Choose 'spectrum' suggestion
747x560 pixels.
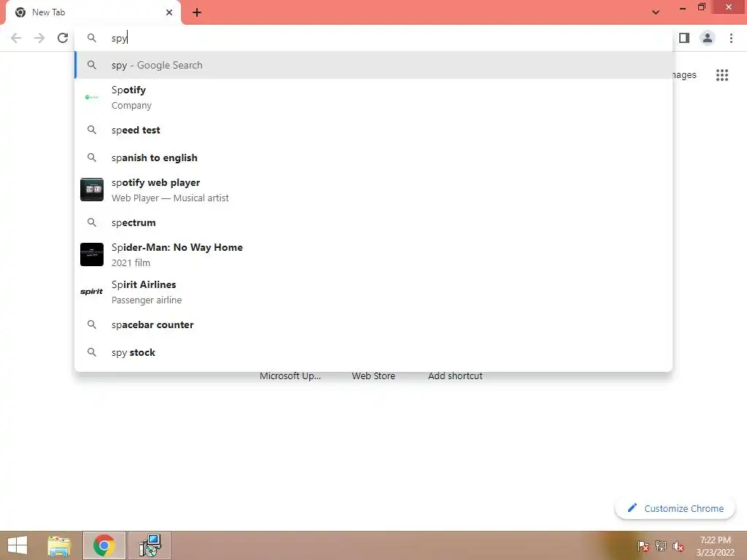(x=373, y=222)
